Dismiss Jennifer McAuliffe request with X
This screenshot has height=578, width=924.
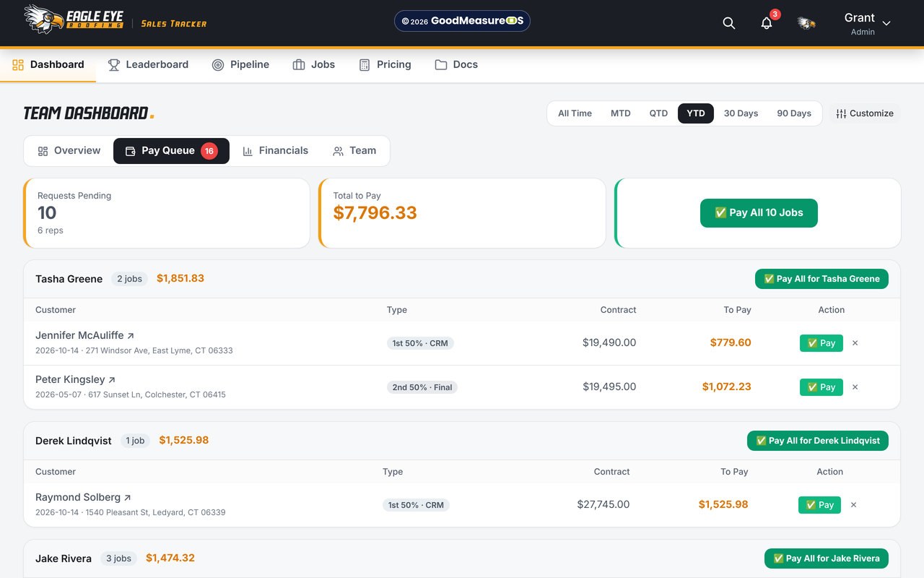855,343
